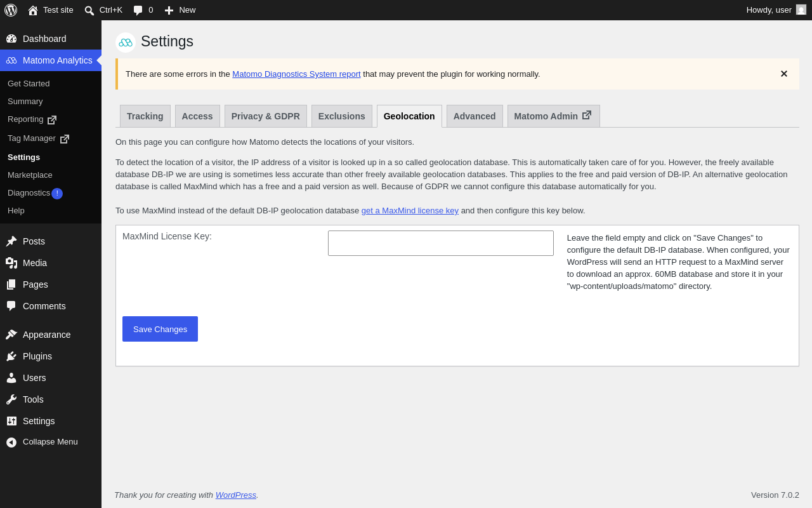Click the Media sidebar icon
This screenshot has width=812, height=508.
(11, 263)
